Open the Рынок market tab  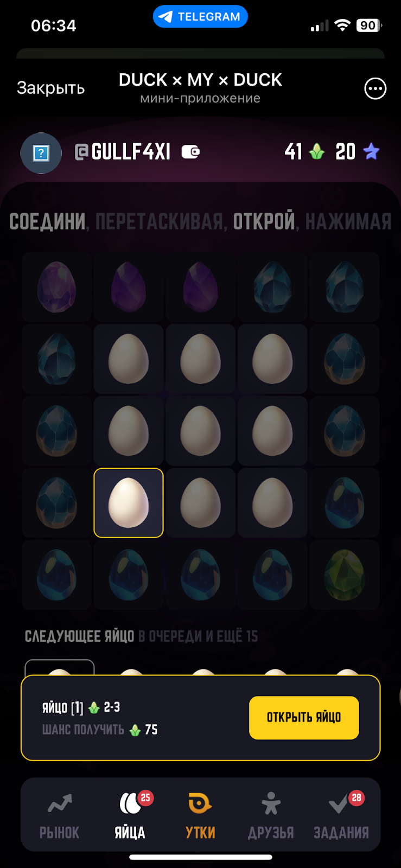pos(59,815)
